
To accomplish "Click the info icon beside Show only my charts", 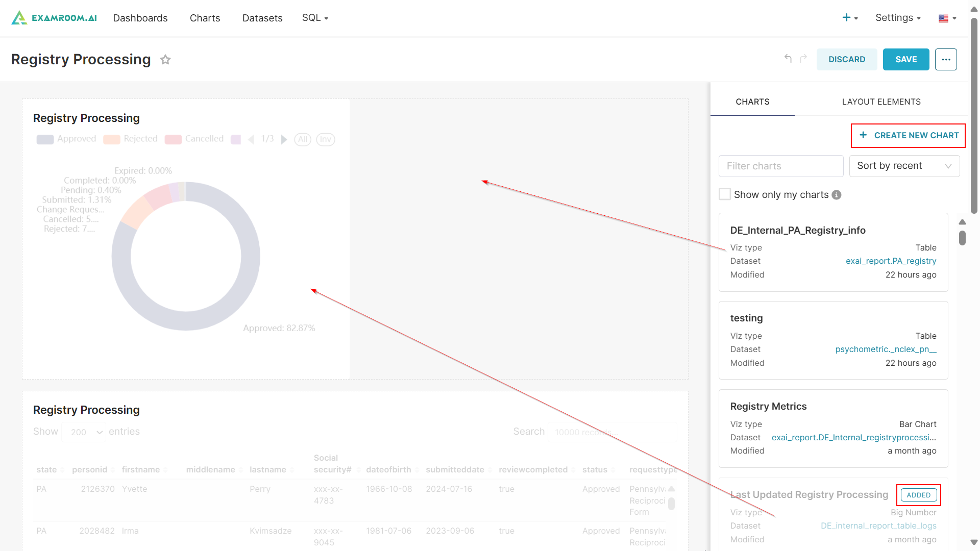I will tap(837, 195).
